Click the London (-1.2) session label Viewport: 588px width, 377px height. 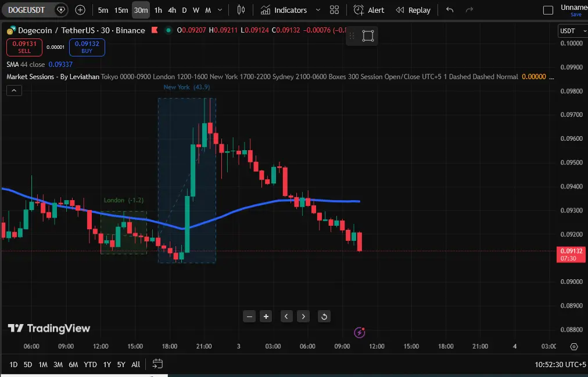coord(123,201)
